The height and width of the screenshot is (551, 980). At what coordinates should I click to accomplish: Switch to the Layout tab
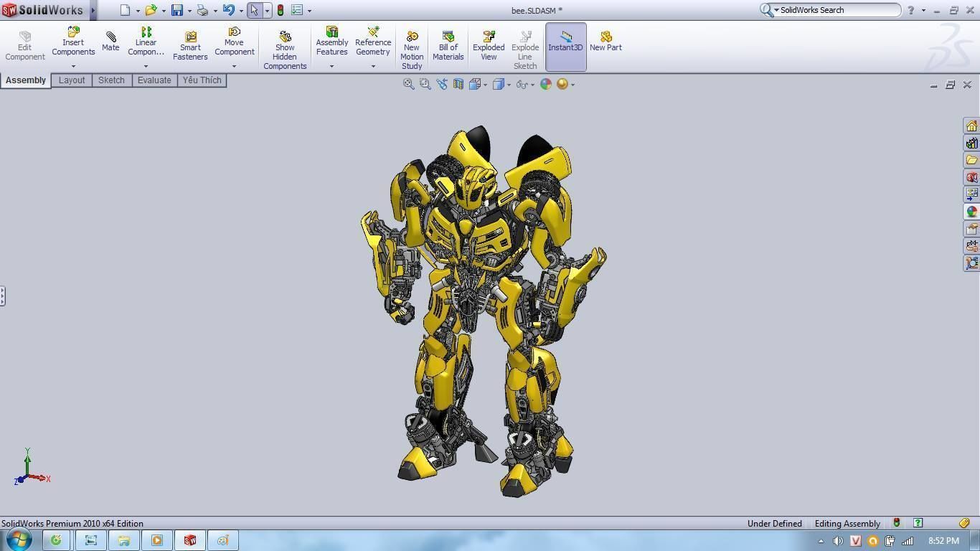click(x=72, y=80)
